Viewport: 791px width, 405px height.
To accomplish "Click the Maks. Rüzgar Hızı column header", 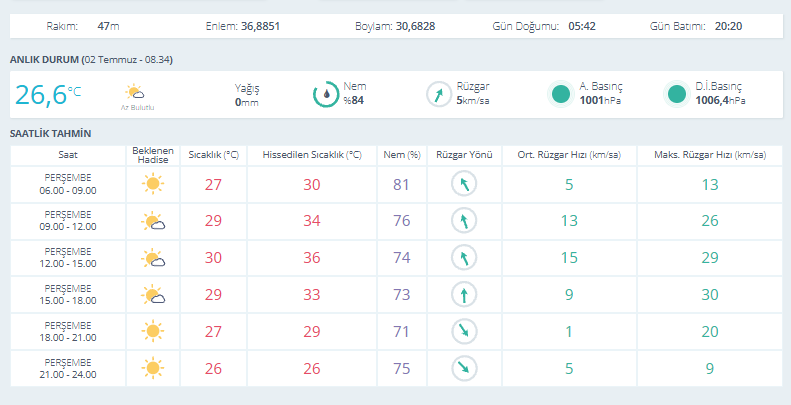I will (x=710, y=155).
